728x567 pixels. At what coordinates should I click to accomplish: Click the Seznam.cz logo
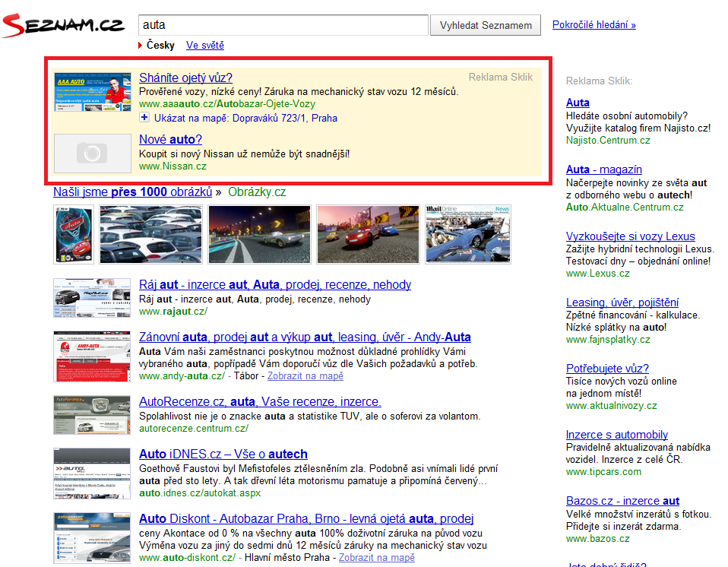pyautogui.click(x=63, y=25)
